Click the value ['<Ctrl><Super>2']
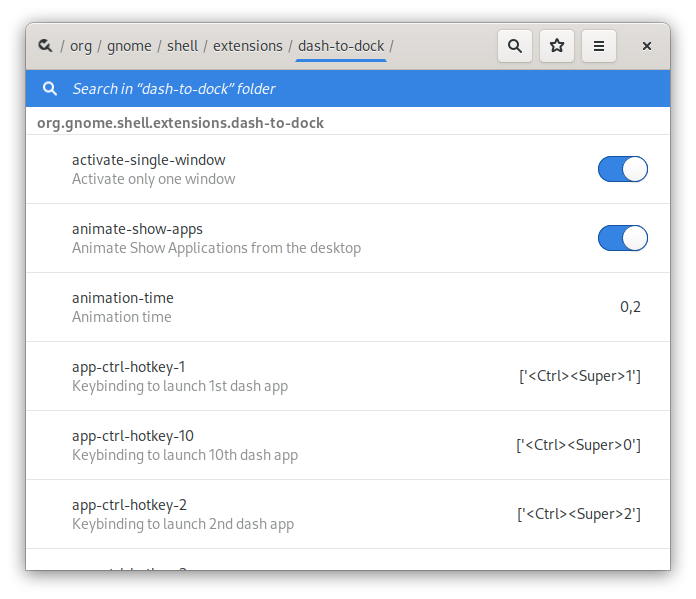Image resolution: width=696 pixels, height=599 pixels. click(579, 514)
